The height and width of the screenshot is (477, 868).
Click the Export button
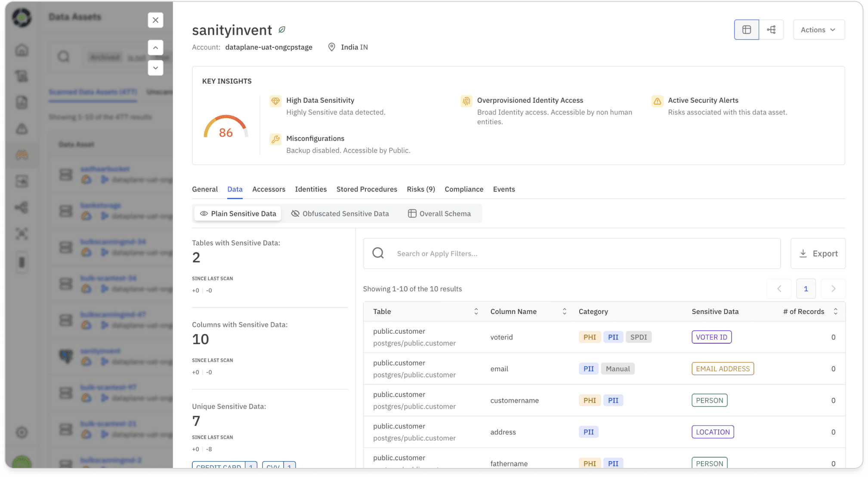coord(818,254)
